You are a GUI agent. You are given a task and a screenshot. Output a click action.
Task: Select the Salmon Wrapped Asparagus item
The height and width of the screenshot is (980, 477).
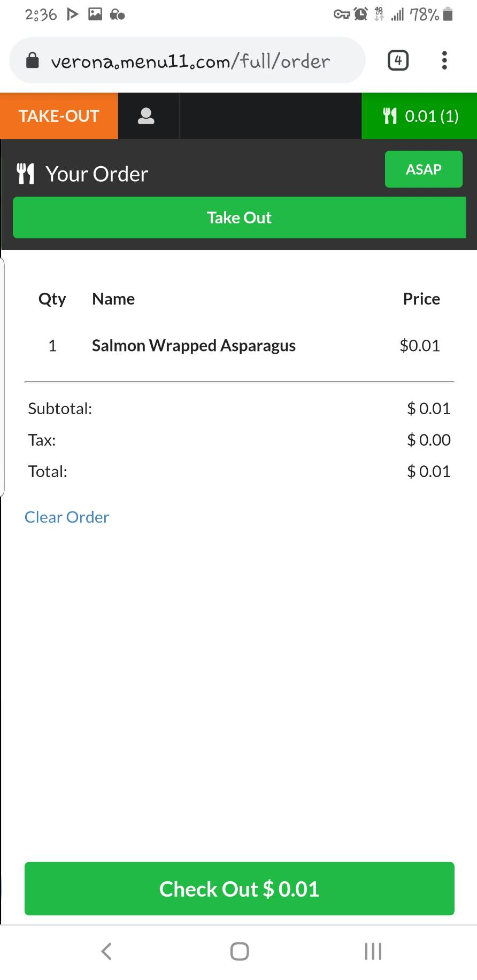tap(194, 346)
